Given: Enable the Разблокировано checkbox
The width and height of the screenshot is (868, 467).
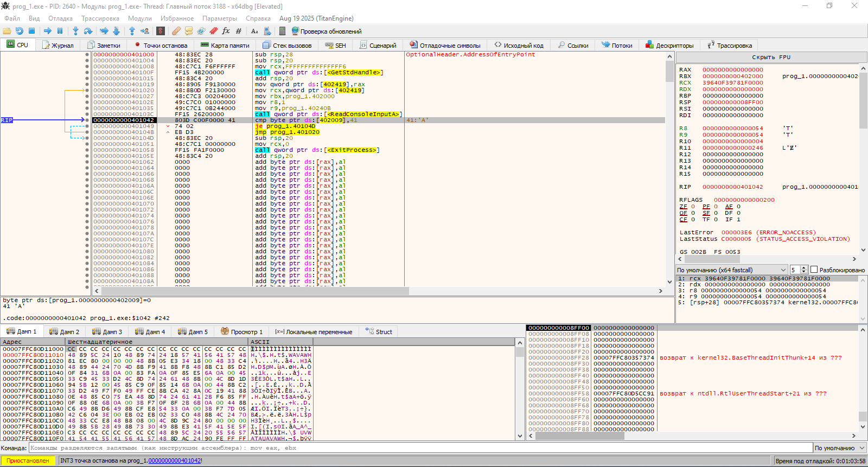Looking at the screenshot, I should tap(814, 270).
